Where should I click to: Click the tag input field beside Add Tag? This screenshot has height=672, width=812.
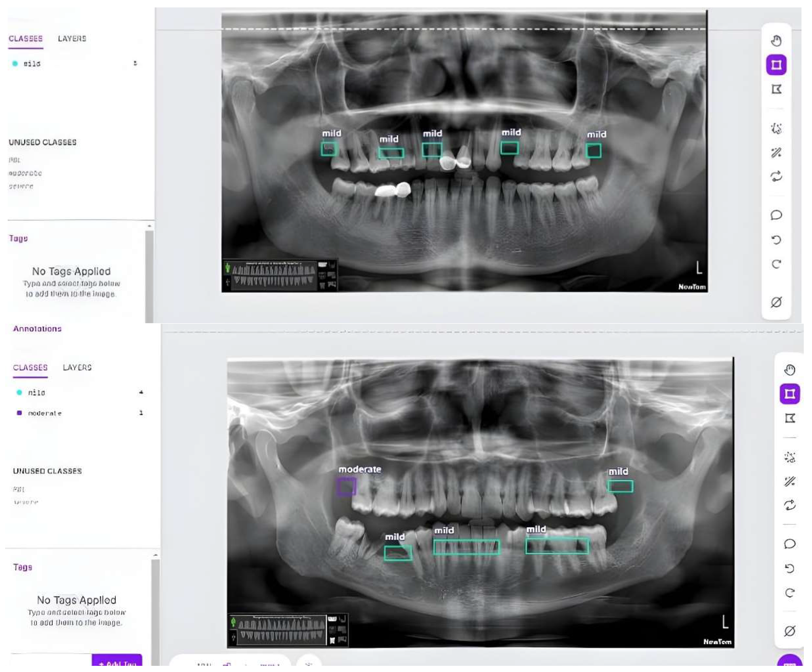50,660
